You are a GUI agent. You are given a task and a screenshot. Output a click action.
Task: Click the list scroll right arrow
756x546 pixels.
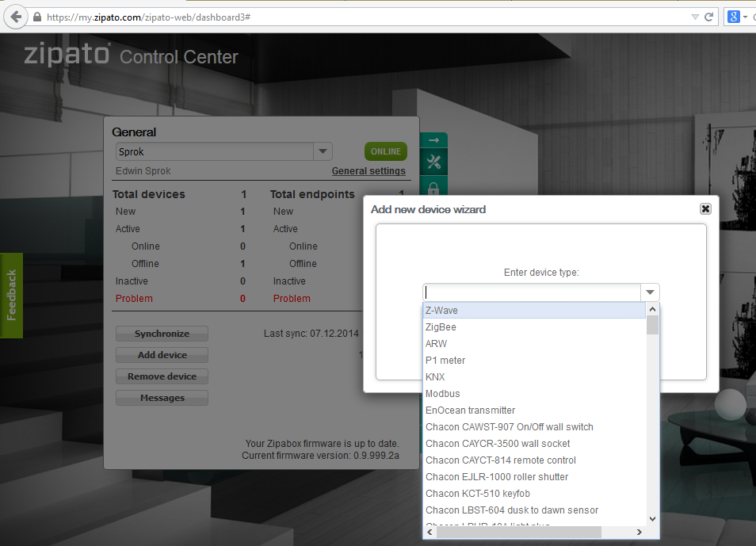click(x=640, y=532)
